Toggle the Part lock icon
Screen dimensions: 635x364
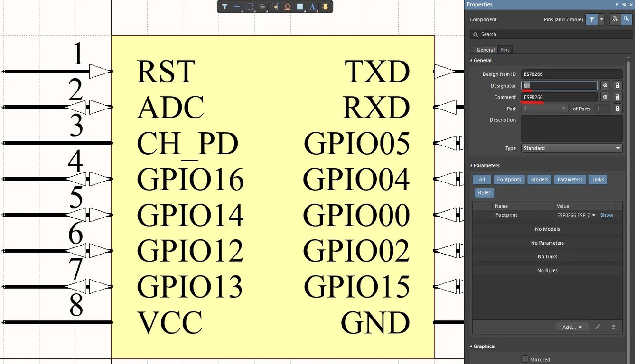pyautogui.click(x=617, y=109)
